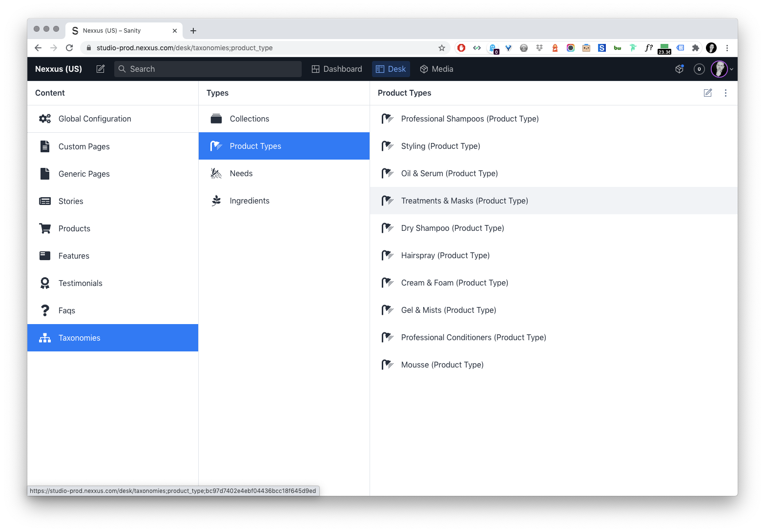The width and height of the screenshot is (765, 532).
Task: Click the Search input field
Action: 208,69
